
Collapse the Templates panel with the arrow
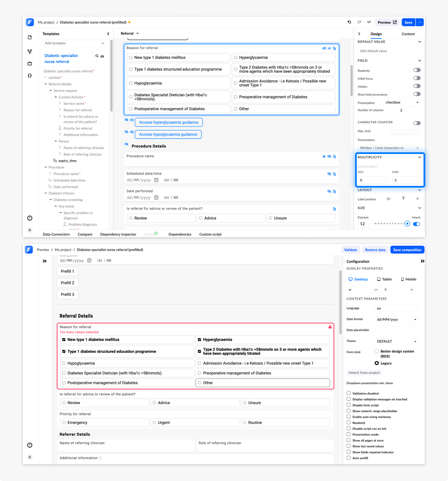tap(108, 34)
